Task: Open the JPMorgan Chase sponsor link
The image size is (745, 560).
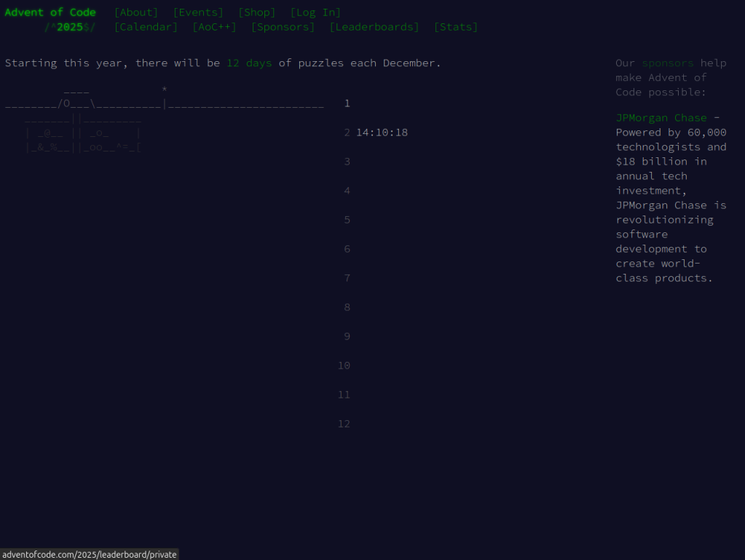Action: 661,118
